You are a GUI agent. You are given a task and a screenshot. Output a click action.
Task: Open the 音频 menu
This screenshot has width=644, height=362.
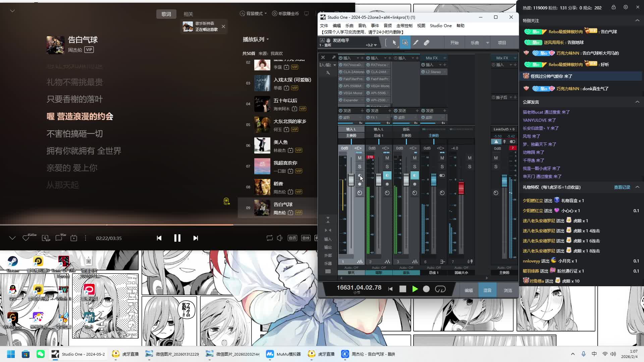click(387, 25)
